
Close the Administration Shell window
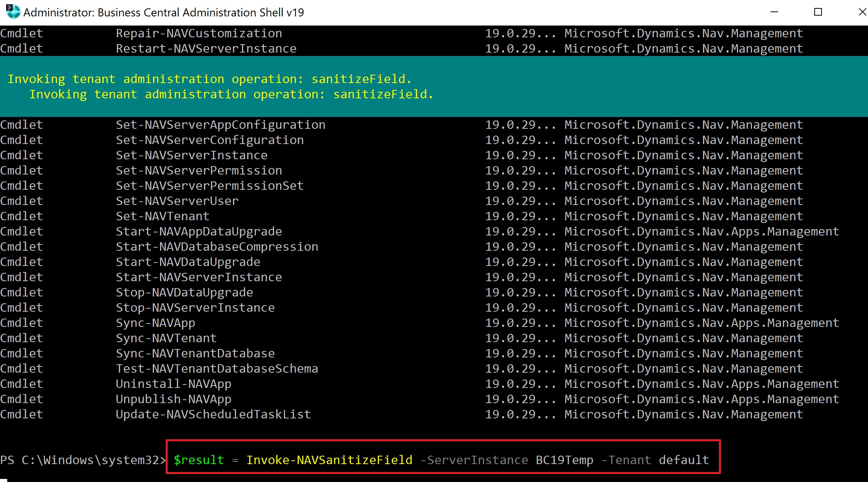point(862,12)
